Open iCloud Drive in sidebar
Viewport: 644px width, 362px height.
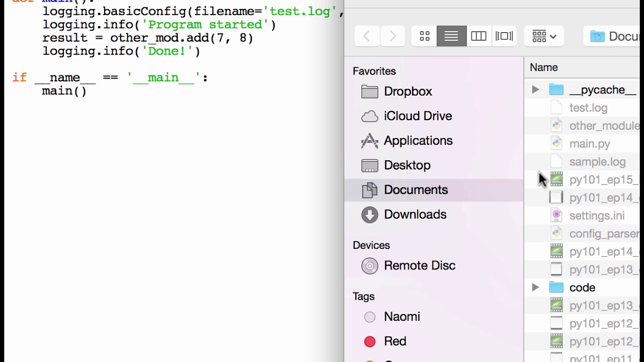pos(418,116)
